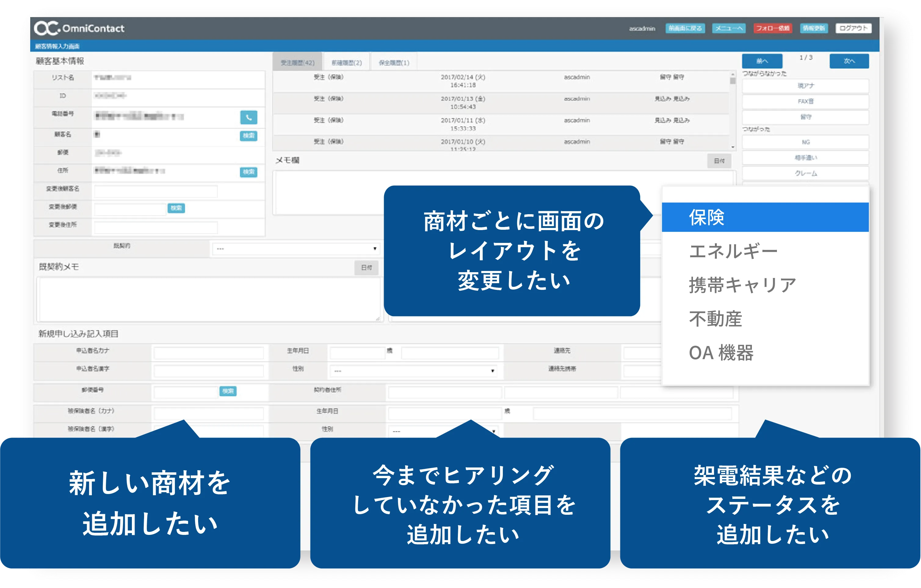Click the ログアウト button

click(x=853, y=28)
